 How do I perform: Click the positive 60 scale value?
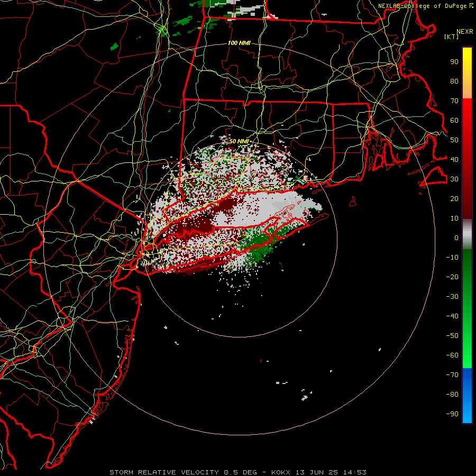454,121
